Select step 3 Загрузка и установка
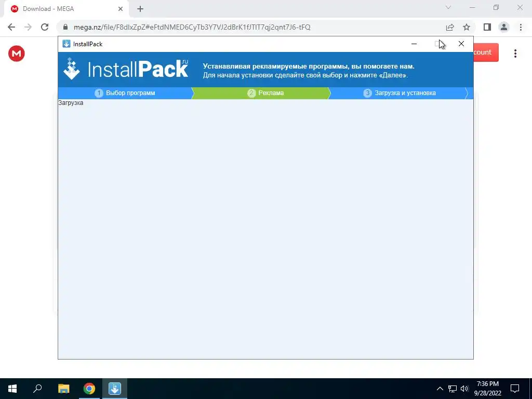The height and width of the screenshot is (399, 532). click(400, 93)
